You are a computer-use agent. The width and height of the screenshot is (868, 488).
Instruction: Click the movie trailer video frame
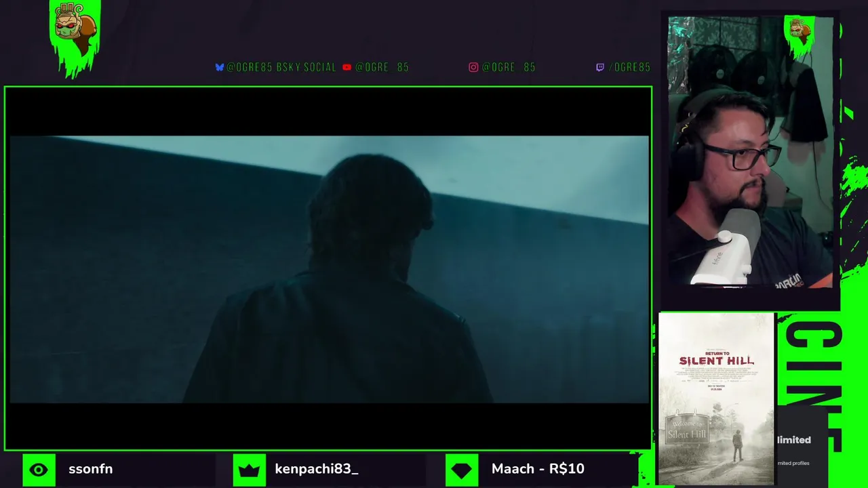click(328, 269)
